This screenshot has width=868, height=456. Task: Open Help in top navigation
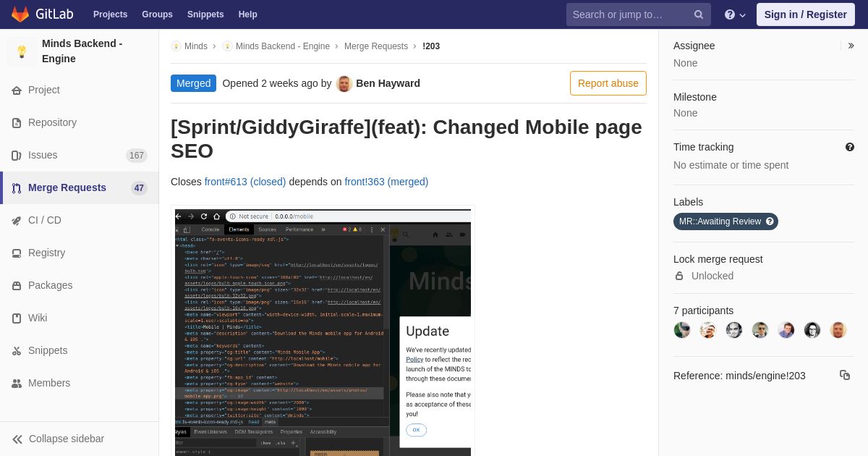click(x=248, y=14)
